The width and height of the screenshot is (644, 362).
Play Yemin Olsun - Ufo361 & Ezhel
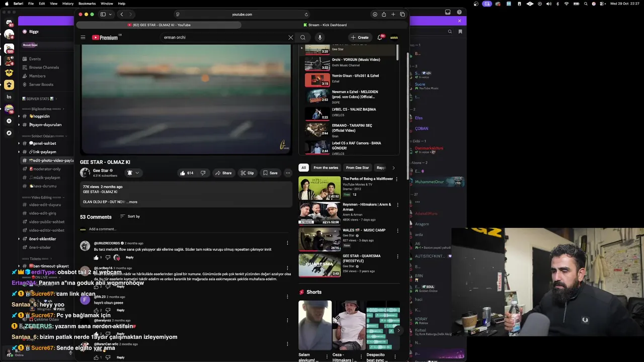(349, 79)
